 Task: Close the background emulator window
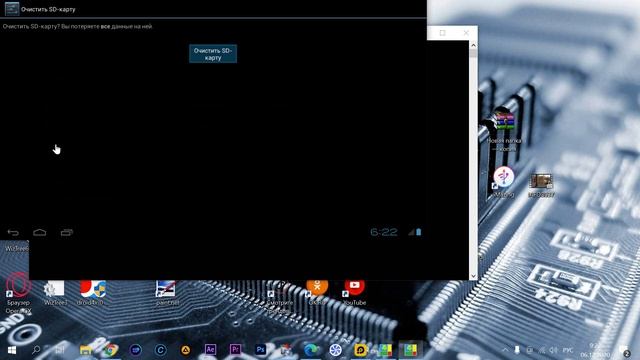(x=466, y=33)
